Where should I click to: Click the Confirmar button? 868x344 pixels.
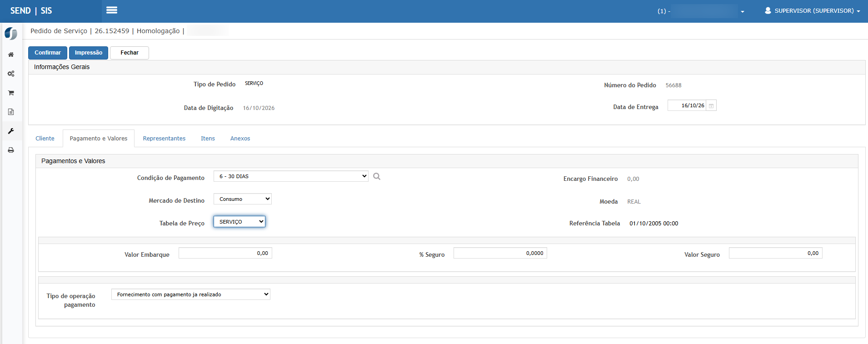tap(48, 53)
